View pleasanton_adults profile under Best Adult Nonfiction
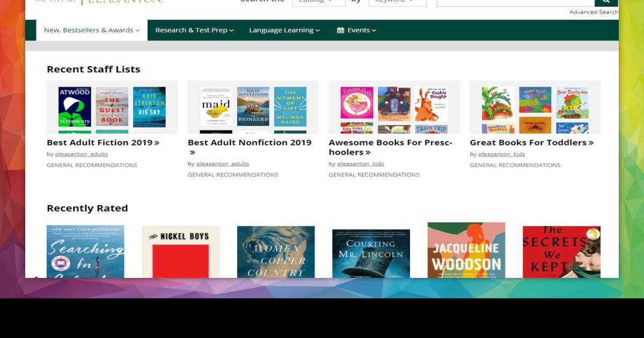This screenshot has width=644, height=338. [222, 164]
